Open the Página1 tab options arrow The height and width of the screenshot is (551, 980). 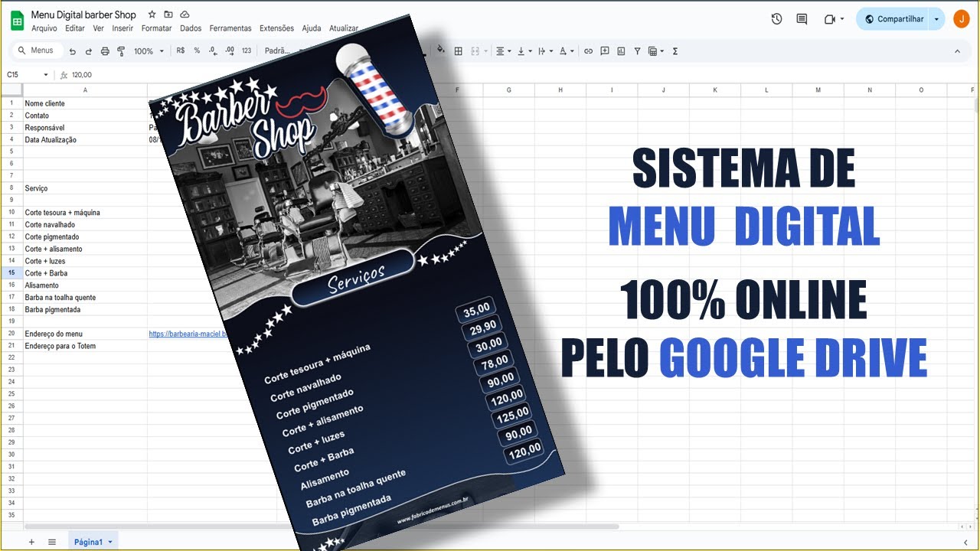(x=110, y=542)
